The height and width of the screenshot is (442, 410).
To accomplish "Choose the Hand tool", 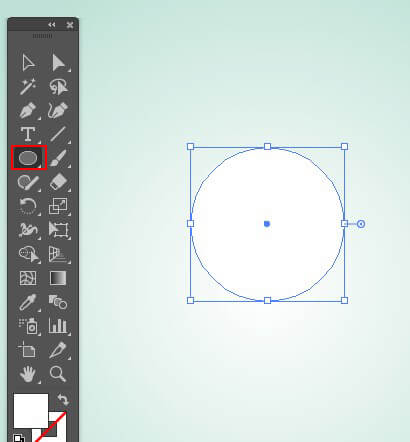I will pyautogui.click(x=28, y=374).
